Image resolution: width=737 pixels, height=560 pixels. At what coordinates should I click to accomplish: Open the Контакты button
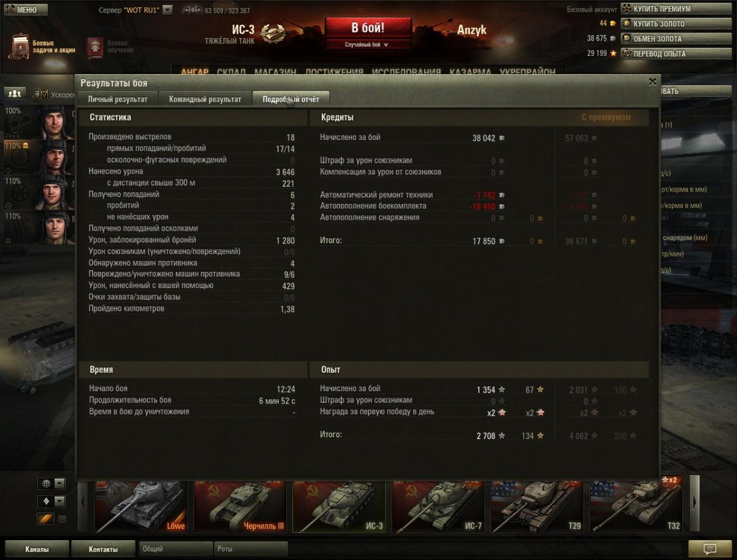click(103, 549)
